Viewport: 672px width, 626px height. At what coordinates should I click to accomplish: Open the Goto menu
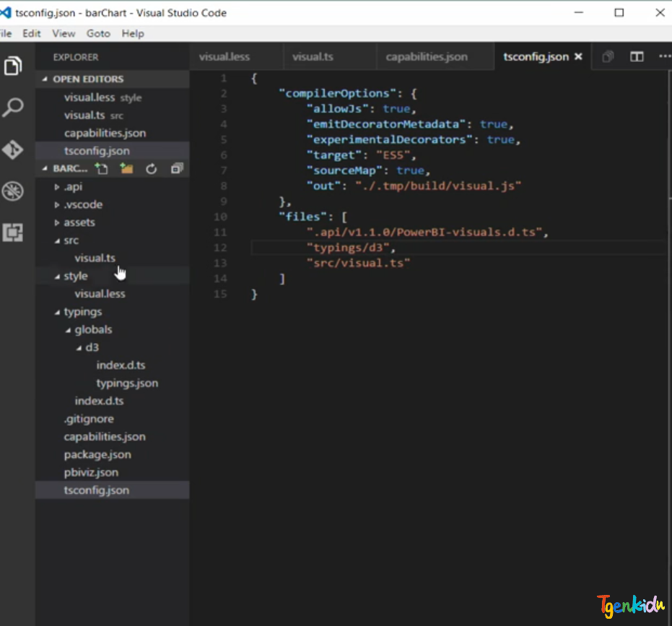click(98, 33)
